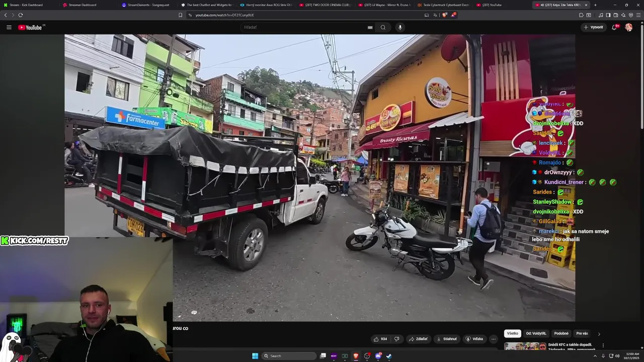Screen dimensions: 644x362
Task: Reload the page in the browser
Action: (21, 15)
